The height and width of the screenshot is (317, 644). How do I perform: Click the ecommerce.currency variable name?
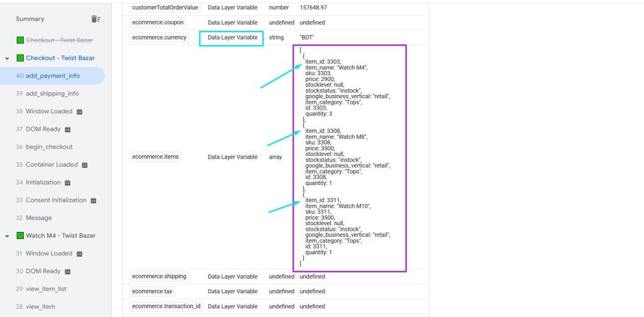[x=158, y=37]
